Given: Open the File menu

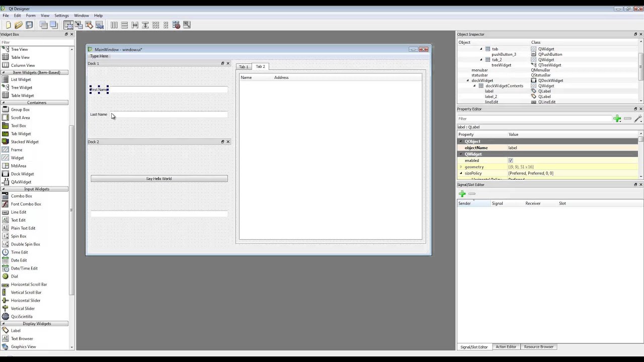Looking at the screenshot, I should 6,16.
